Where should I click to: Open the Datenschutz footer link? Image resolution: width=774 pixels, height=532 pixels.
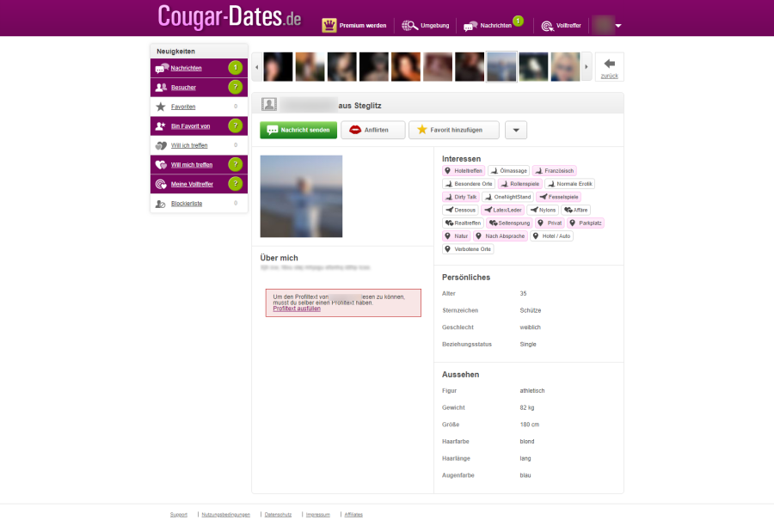tap(278, 515)
